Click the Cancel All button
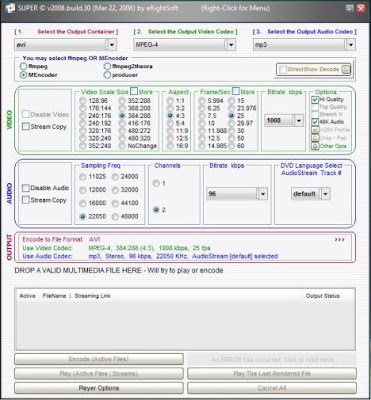 click(272, 388)
